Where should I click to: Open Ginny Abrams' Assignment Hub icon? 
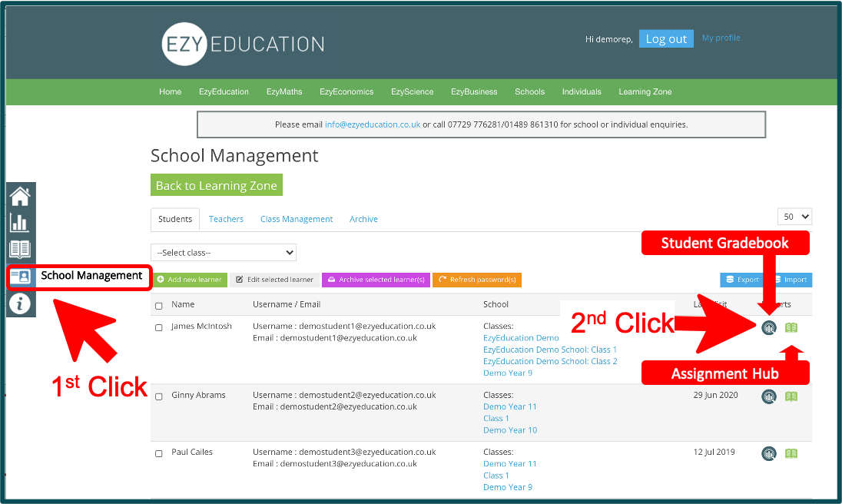(791, 396)
